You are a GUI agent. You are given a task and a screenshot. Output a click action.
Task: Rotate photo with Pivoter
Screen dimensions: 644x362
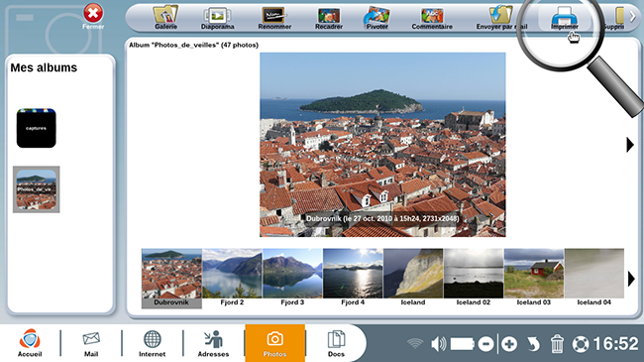[x=376, y=18]
